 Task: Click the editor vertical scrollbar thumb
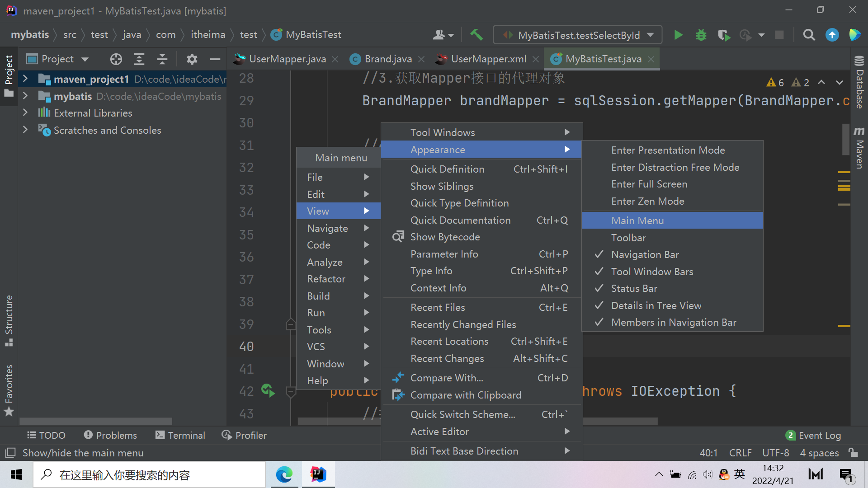pyautogui.click(x=845, y=139)
